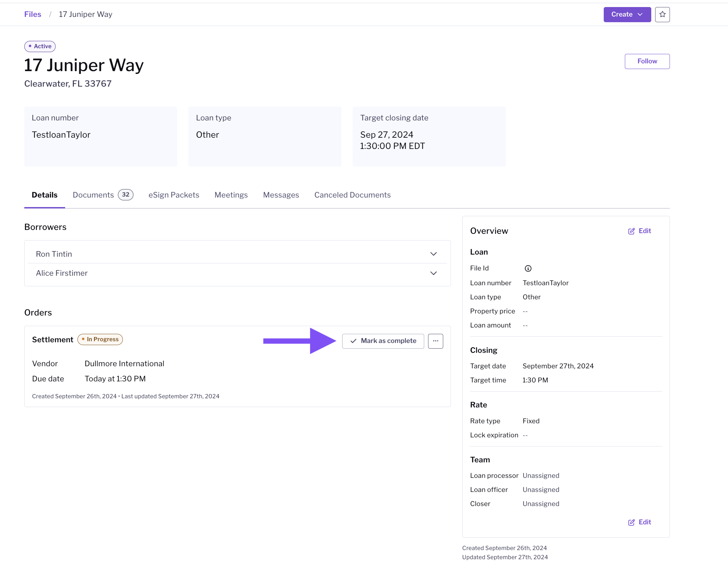Star this file as favorite
728x574 pixels.
(662, 14)
